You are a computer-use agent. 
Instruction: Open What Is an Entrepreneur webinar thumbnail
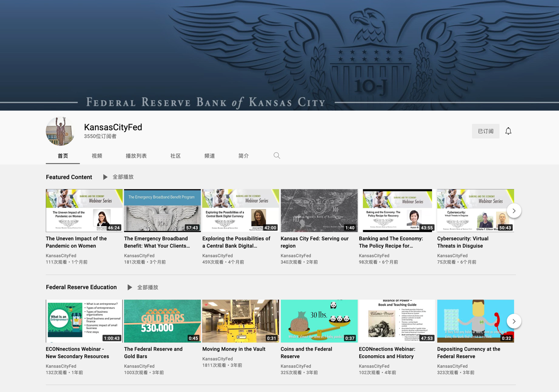[x=84, y=321]
